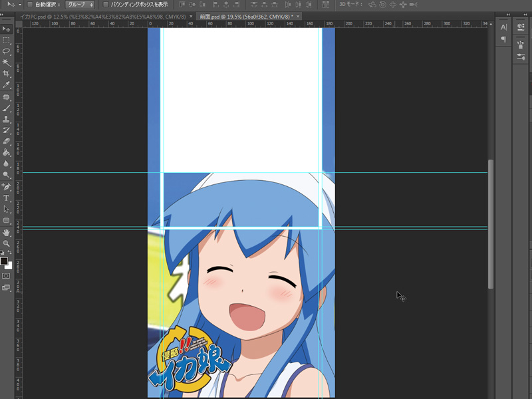Select the Paint Bucket tool

pyautogui.click(x=6, y=153)
